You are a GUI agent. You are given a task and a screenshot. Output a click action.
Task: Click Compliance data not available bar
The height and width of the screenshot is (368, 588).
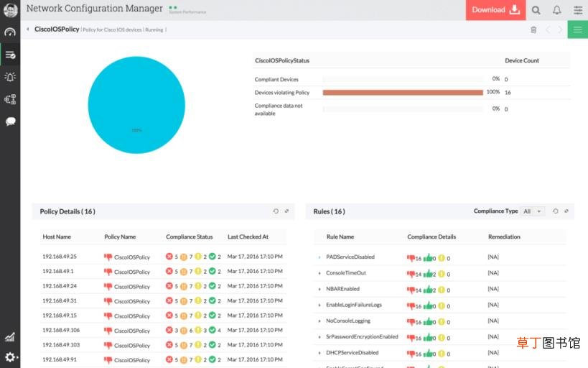(403, 109)
